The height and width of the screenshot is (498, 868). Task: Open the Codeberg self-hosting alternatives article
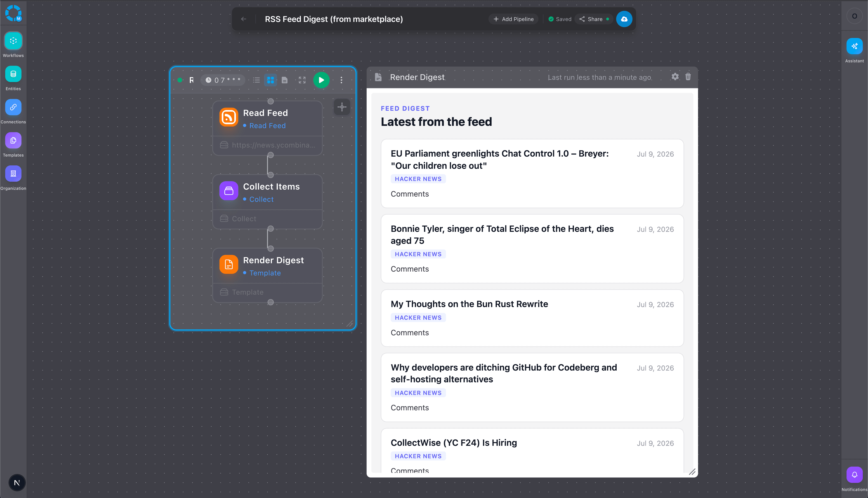(504, 373)
